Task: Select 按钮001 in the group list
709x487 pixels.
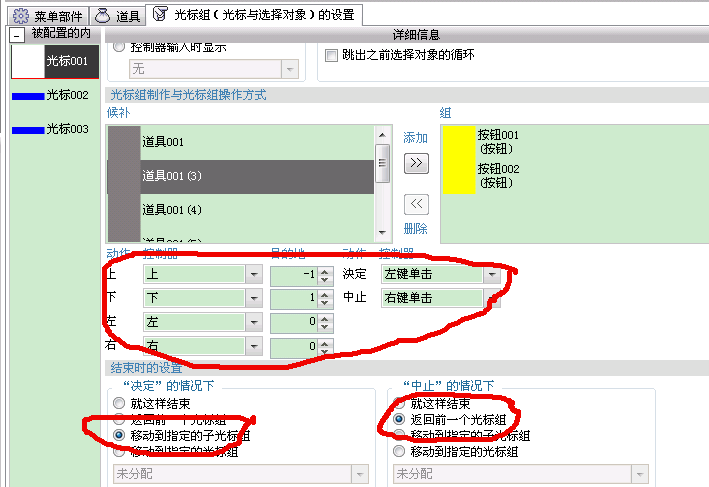Action: [497, 142]
